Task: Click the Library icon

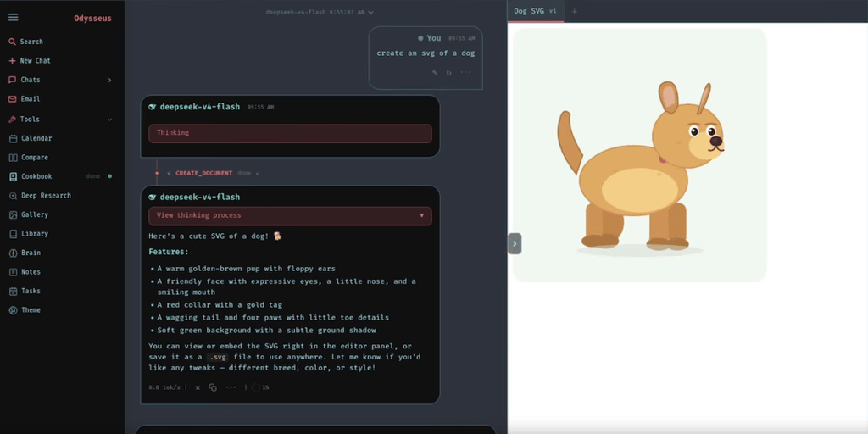Action: point(13,234)
